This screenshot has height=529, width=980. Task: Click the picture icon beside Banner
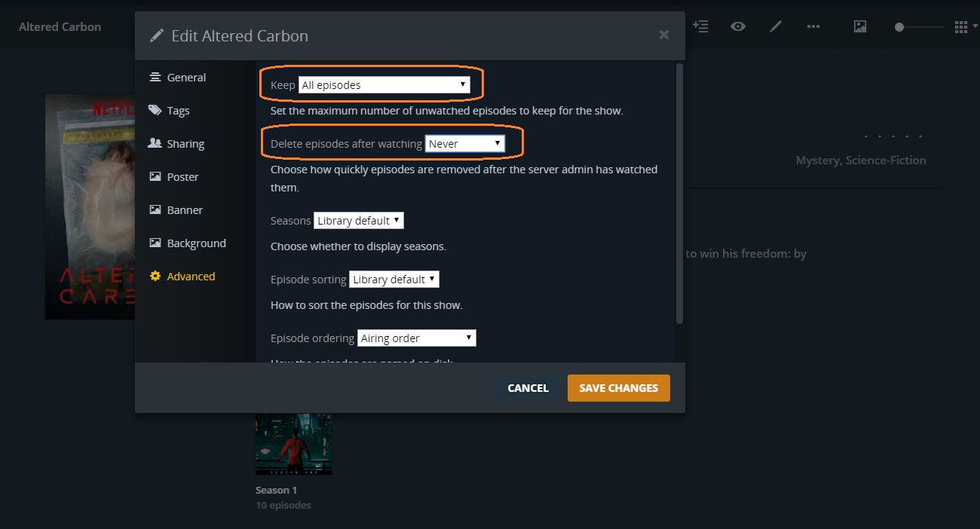coord(155,209)
